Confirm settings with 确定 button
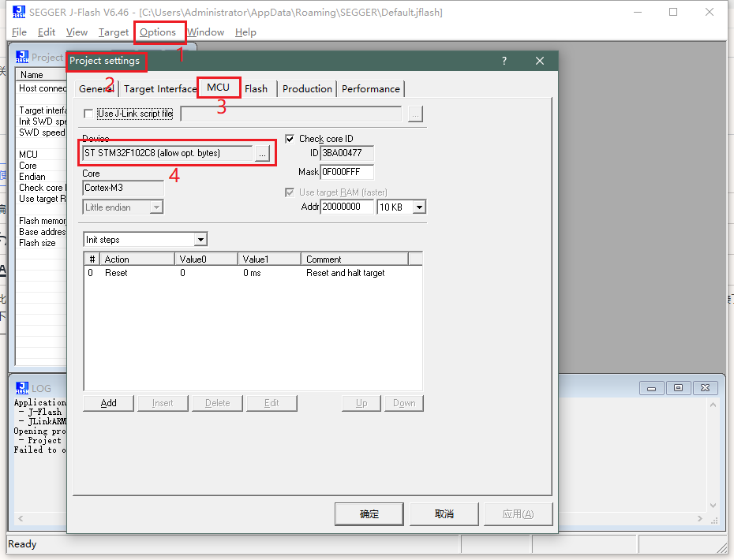Image resolution: width=734 pixels, height=560 pixels. click(369, 514)
